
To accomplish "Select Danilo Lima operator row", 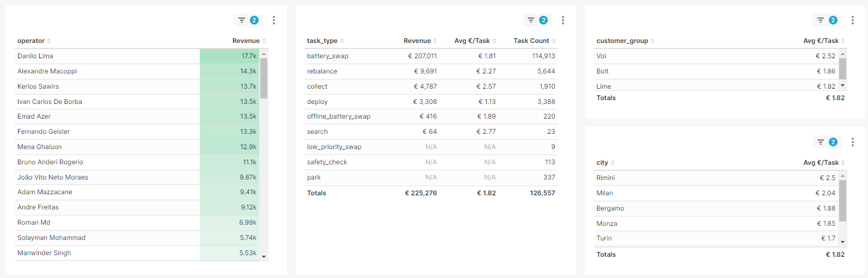I will 109,56.
